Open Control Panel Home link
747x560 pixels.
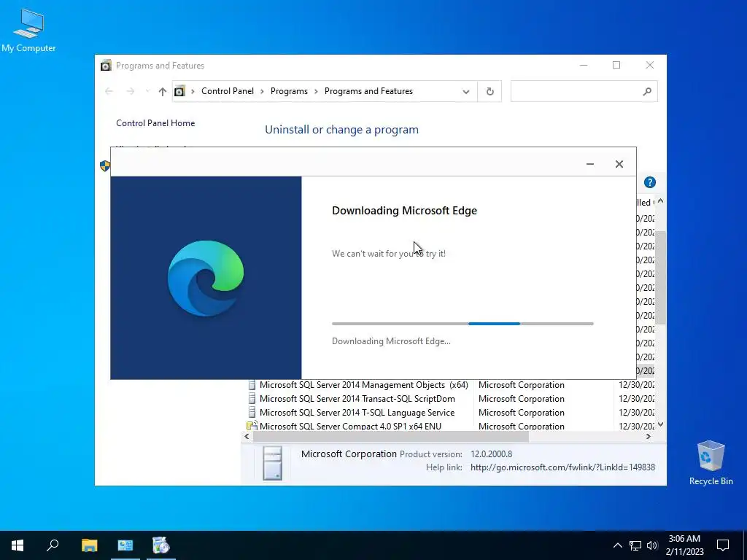(155, 123)
